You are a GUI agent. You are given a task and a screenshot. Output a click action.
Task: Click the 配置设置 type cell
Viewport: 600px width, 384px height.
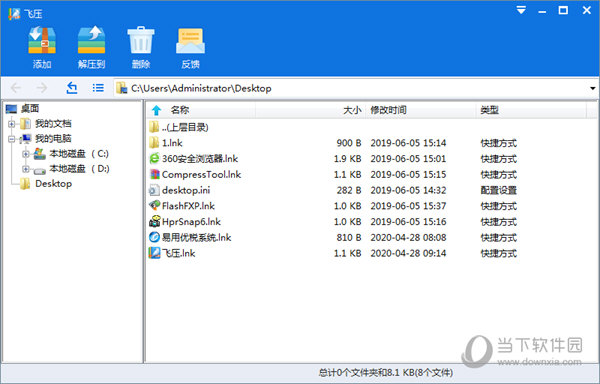click(499, 190)
